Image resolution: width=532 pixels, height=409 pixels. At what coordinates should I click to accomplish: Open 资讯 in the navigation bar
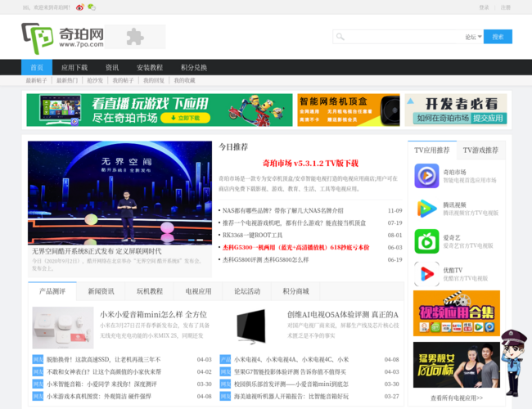112,68
